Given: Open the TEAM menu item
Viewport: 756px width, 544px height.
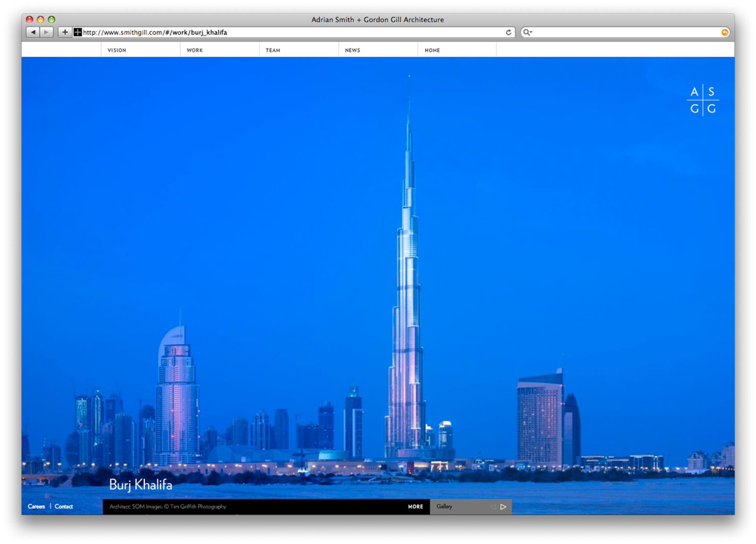Looking at the screenshot, I should 273,50.
